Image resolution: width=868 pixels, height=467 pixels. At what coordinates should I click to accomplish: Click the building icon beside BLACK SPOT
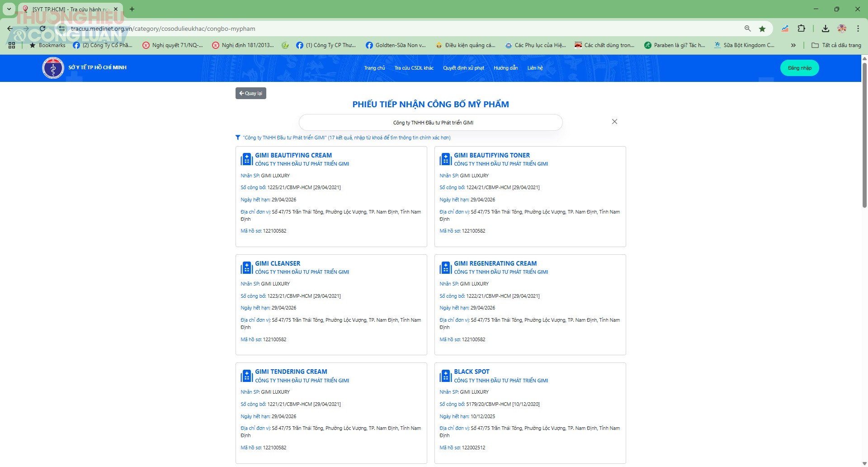(445, 376)
